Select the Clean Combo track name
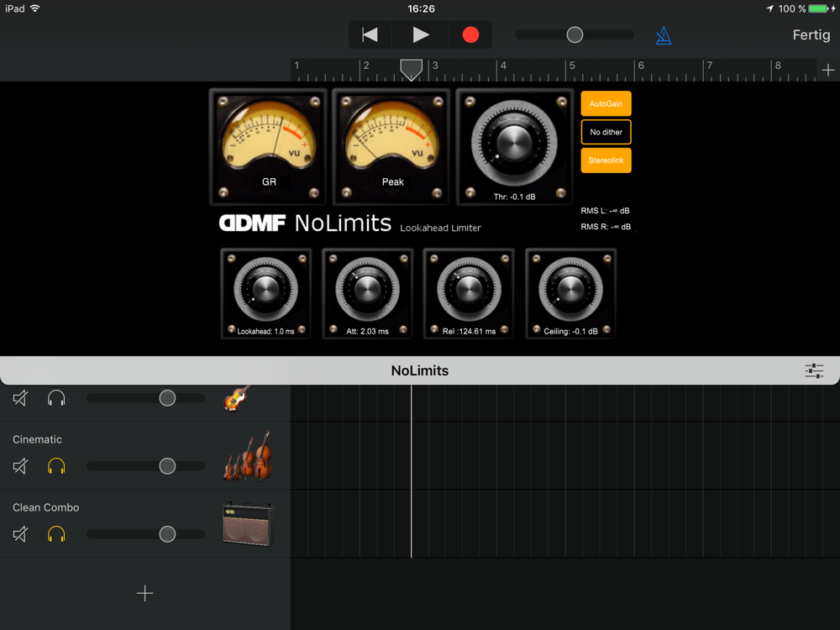The image size is (840, 630). click(x=45, y=507)
